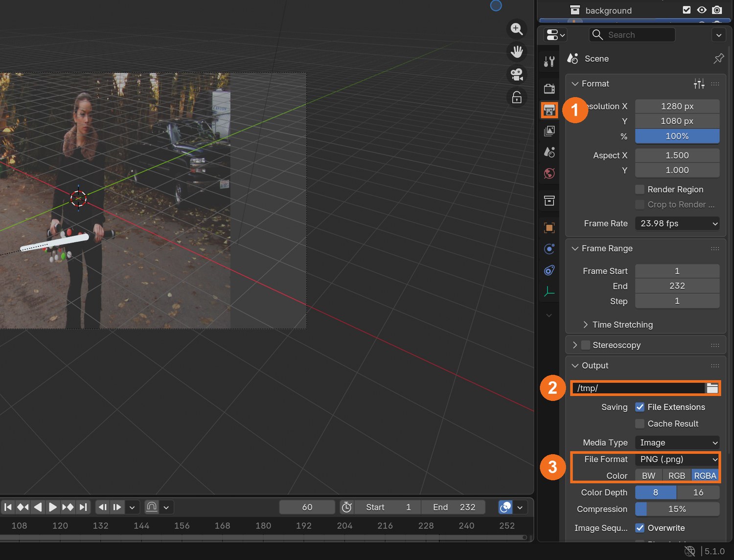
Task: Open the Tool properties tab
Action: pyautogui.click(x=550, y=62)
